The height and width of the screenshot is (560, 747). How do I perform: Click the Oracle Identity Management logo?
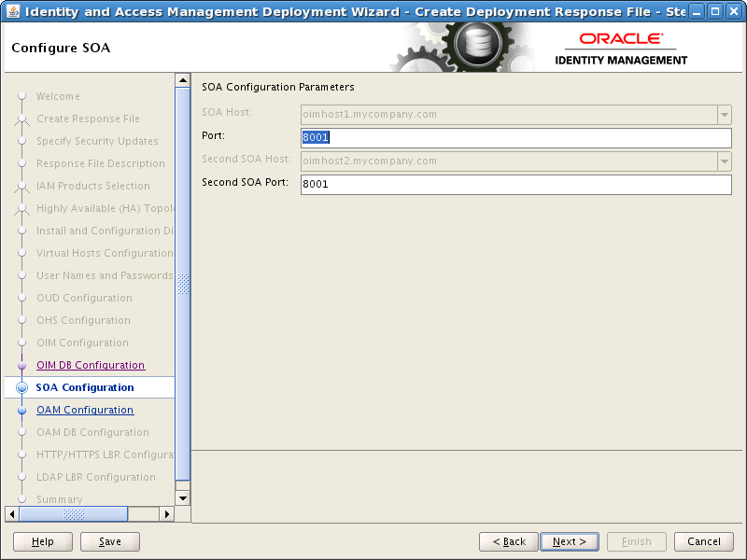point(621,49)
